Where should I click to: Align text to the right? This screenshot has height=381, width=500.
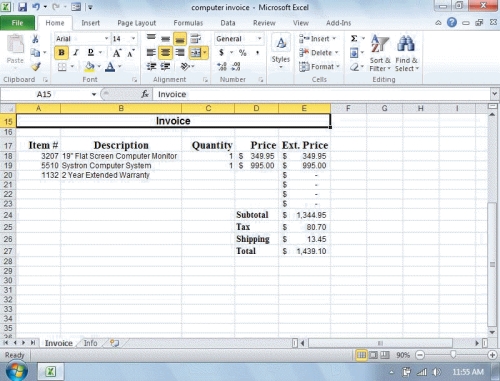click(x=180, y=53)
